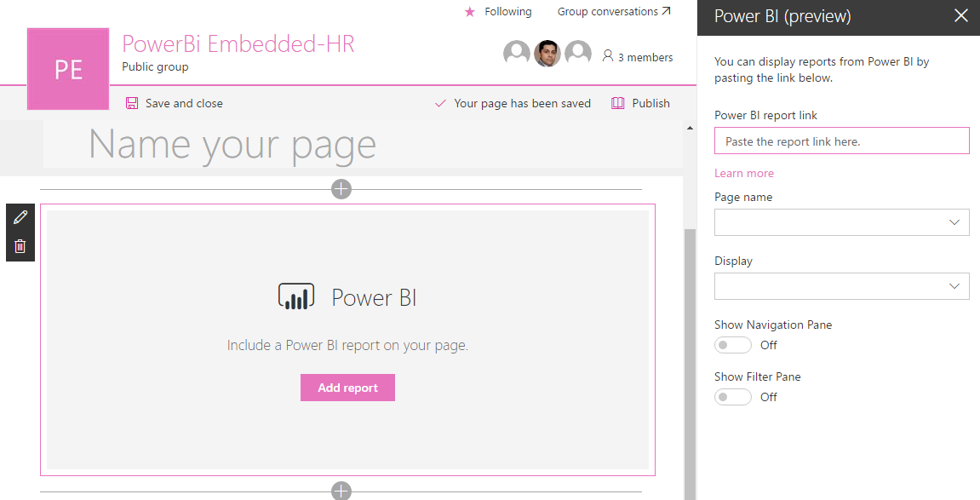This screenshot has width=980, height=500.
Task: Open the 3 members list
Action: tap(638, 57)
